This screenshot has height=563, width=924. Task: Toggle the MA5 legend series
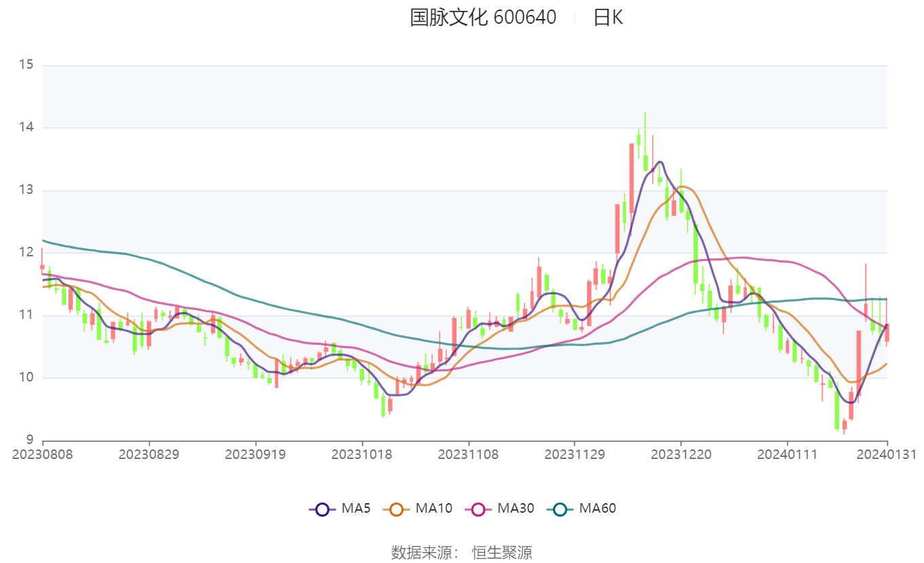[340, 509]
